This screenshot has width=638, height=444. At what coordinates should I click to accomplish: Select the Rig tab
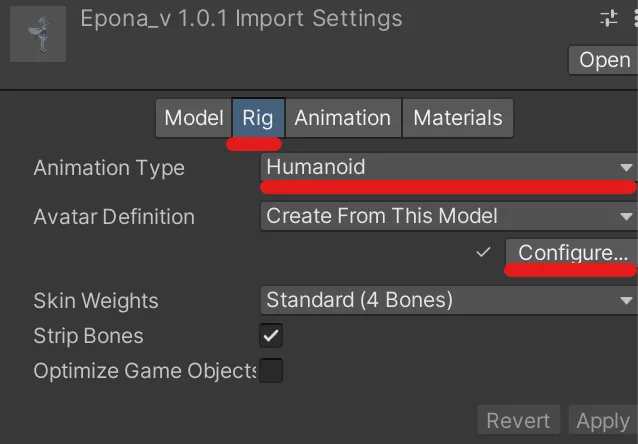258,118
